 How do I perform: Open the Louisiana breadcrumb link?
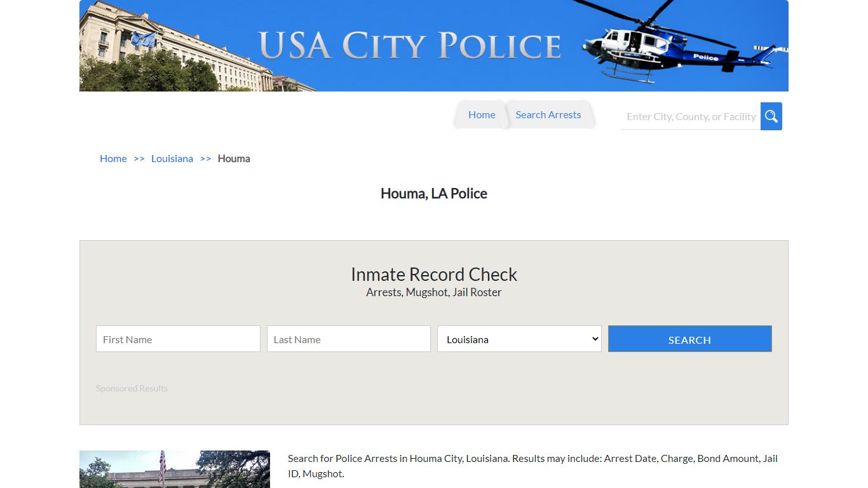tap(172, 159)
